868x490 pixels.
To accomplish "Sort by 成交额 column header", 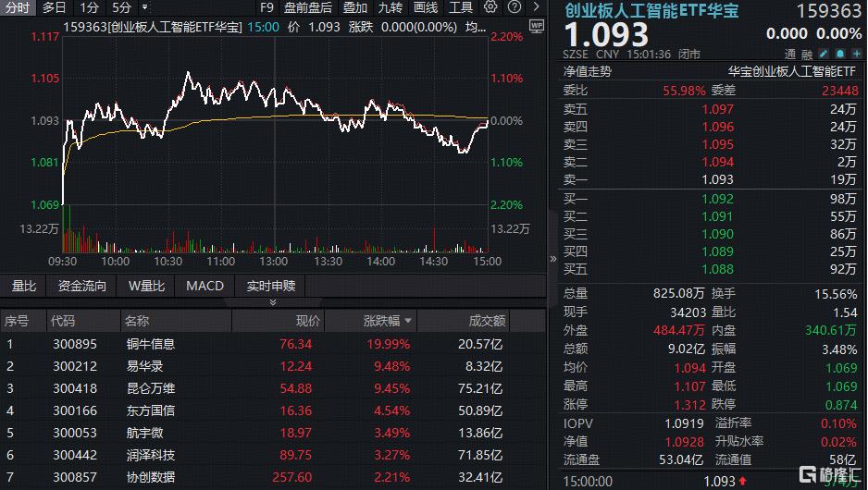I will [487, 321].
